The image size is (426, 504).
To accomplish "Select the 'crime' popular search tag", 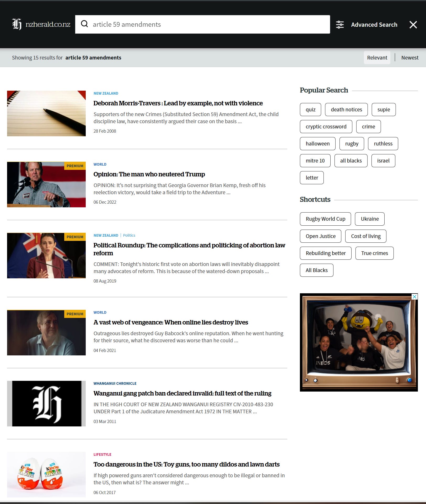I will click(x=368, y=127).
